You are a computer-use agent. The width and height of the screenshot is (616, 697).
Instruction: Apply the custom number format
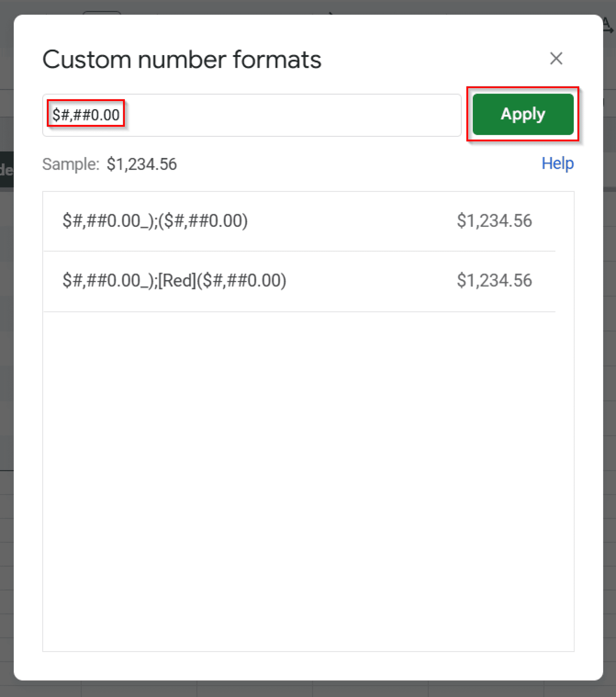point(522,115)
